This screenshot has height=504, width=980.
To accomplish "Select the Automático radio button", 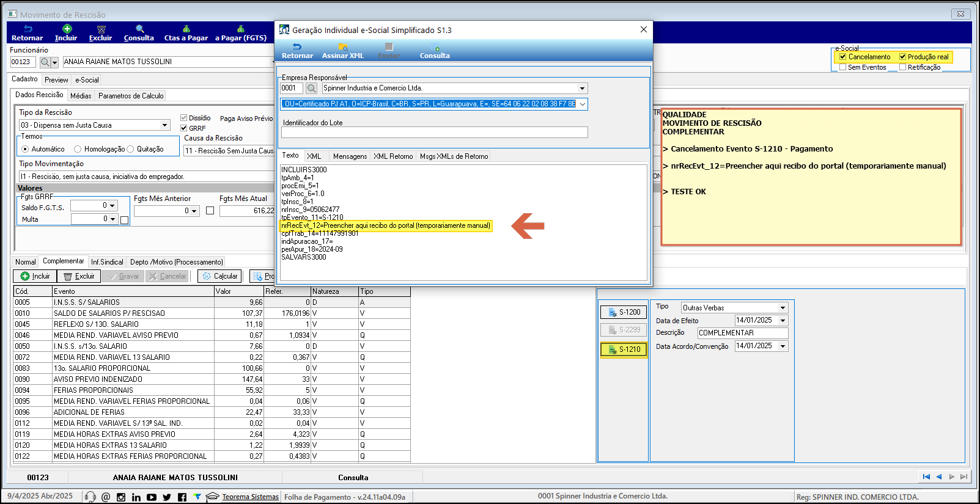I will 25,149.
